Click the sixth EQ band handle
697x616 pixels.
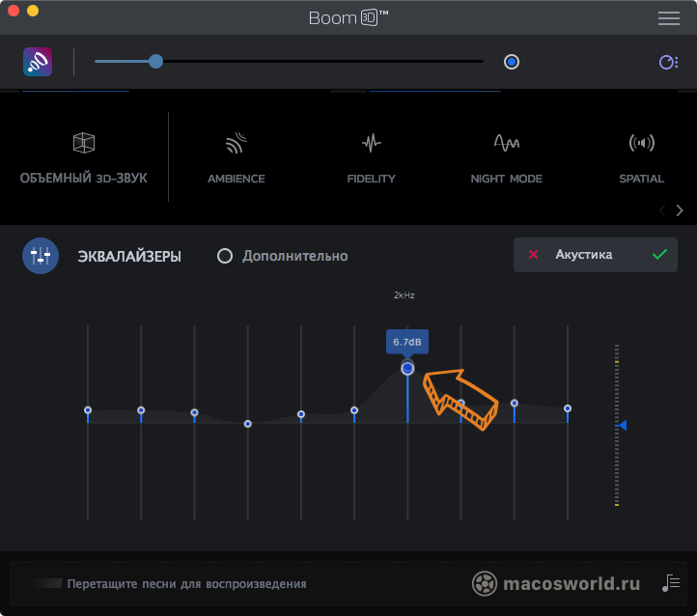tap(354, 409)
